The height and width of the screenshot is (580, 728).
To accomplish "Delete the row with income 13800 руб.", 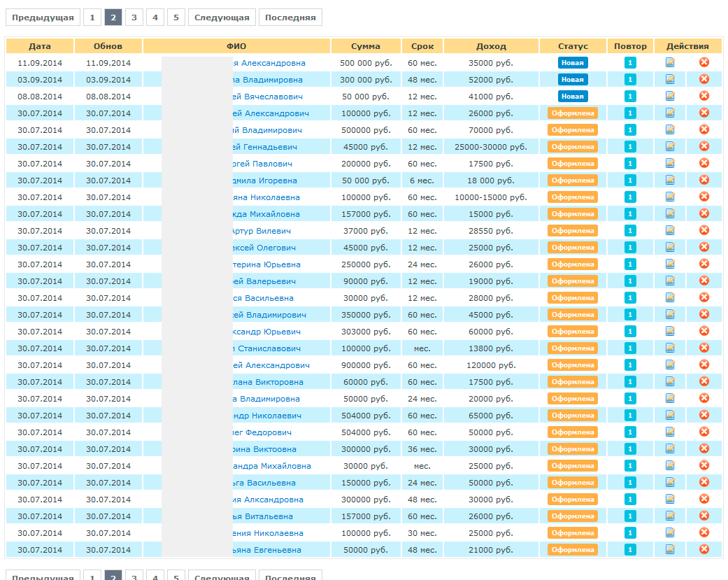I will point(704,348).
